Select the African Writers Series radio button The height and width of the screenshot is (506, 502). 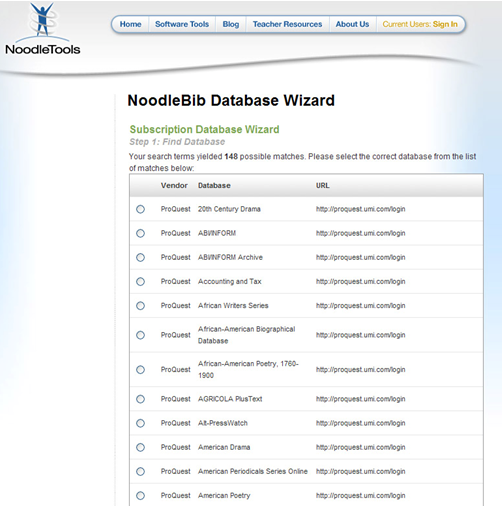click(x=140, y=306)
